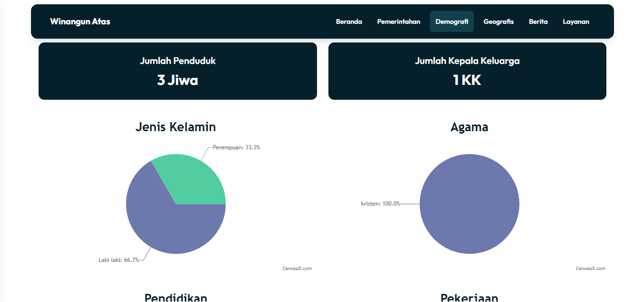
Task: Click the Agama heading
Action: (x=470, y=127)
